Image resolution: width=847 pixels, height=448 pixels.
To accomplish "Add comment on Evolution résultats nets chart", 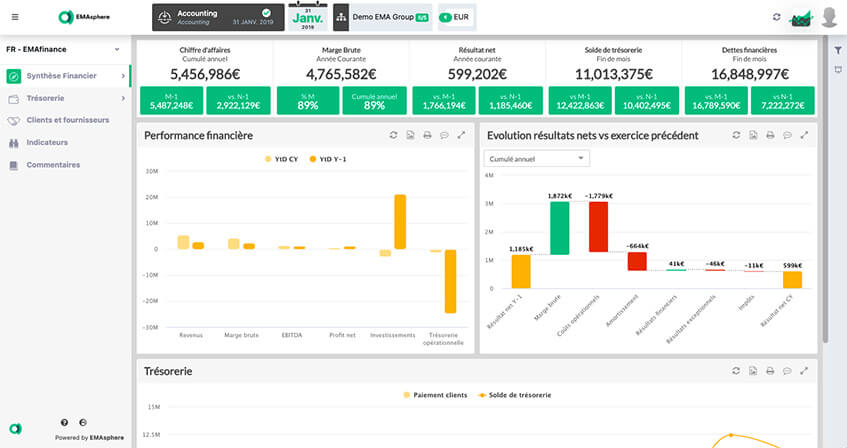I will 785,135.
